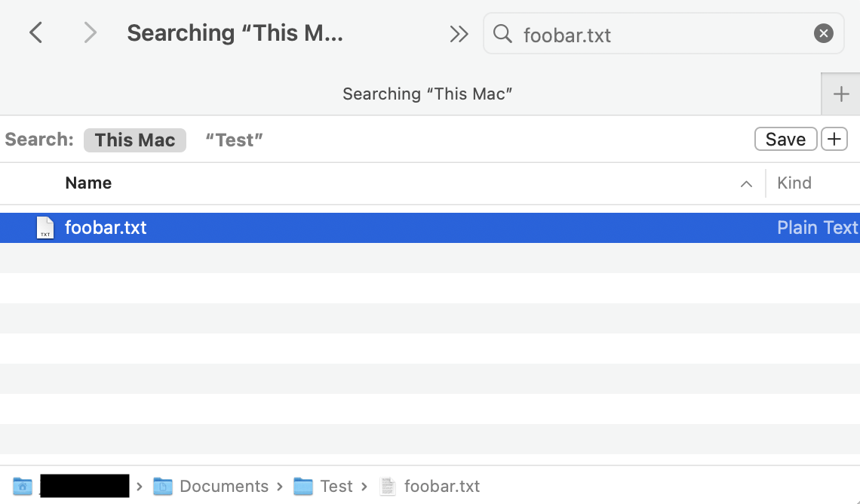
Task: Select the Searching "This Mac" tab
Action: pyautogui.click(x=427, y=94)
